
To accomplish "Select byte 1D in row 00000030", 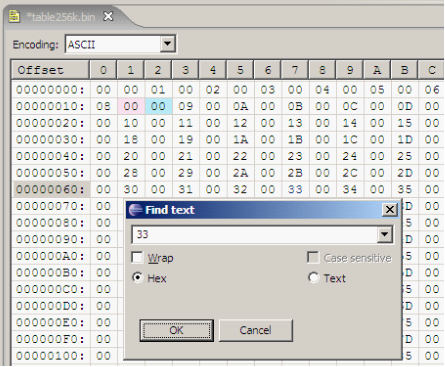I will [404, 139].
